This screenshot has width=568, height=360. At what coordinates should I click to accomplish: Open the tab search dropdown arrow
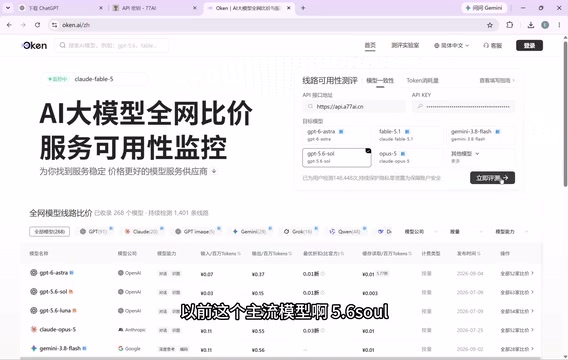coord(8,8)
